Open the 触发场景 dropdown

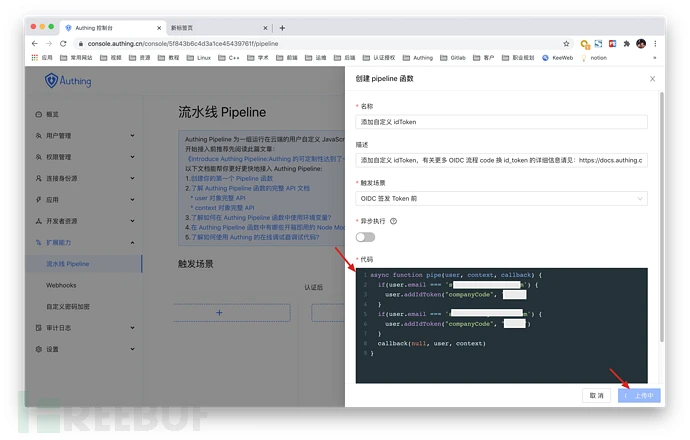click(501, 198)
